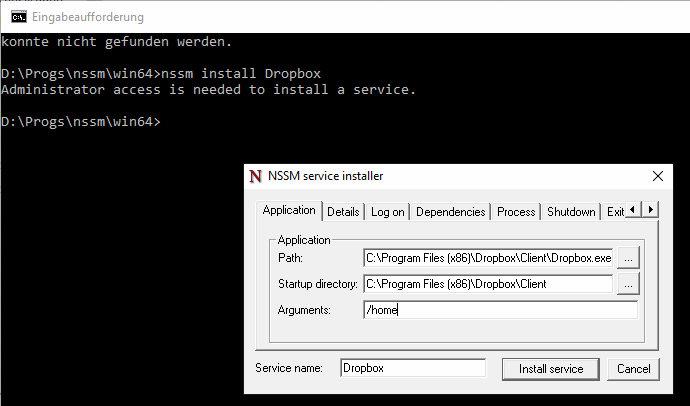Viewport: 690px width, 406px height.
Task: Click the 'Startup directory:' label
Action: (318, 284)
